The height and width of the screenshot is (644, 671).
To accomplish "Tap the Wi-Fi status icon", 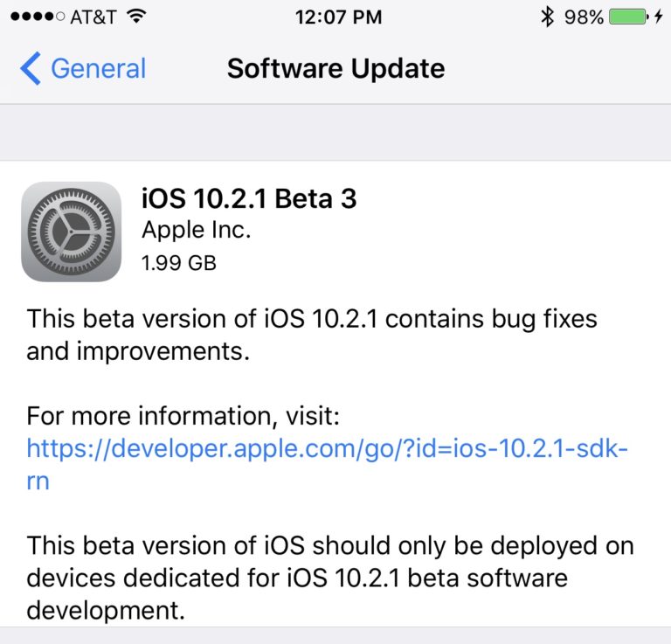I will tap(136, 17).
